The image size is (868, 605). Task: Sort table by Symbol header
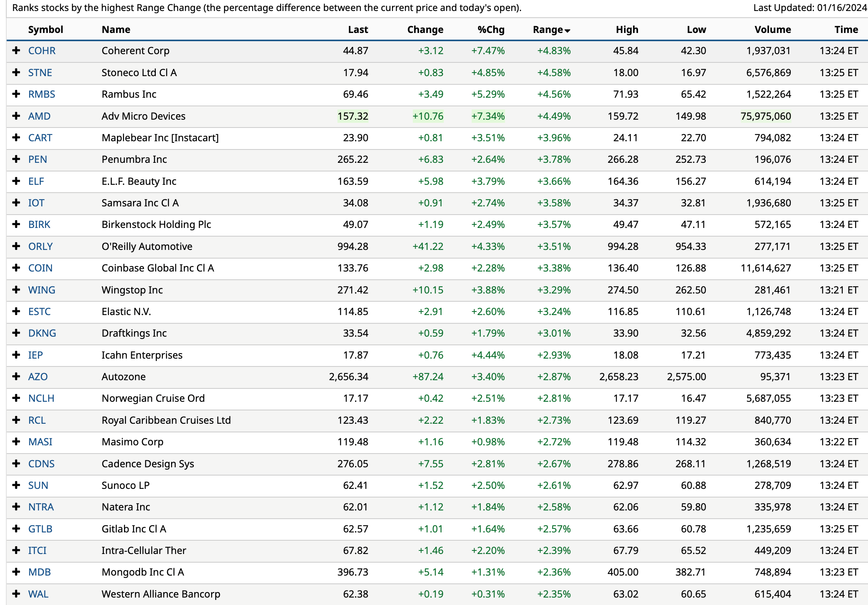point(46,30)
